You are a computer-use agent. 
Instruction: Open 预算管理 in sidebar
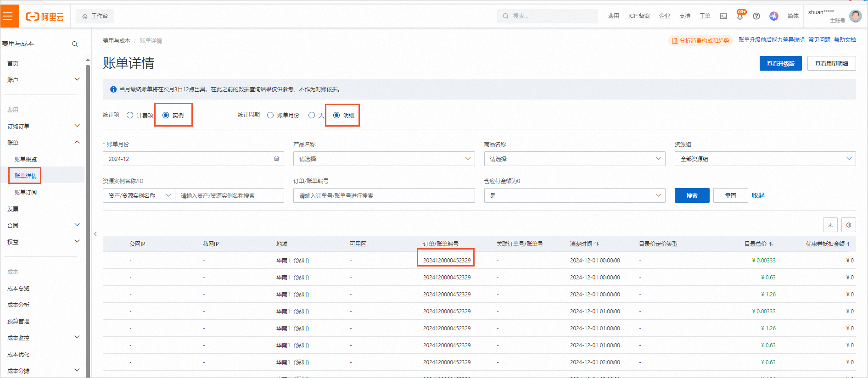click(x=18, y=321)
